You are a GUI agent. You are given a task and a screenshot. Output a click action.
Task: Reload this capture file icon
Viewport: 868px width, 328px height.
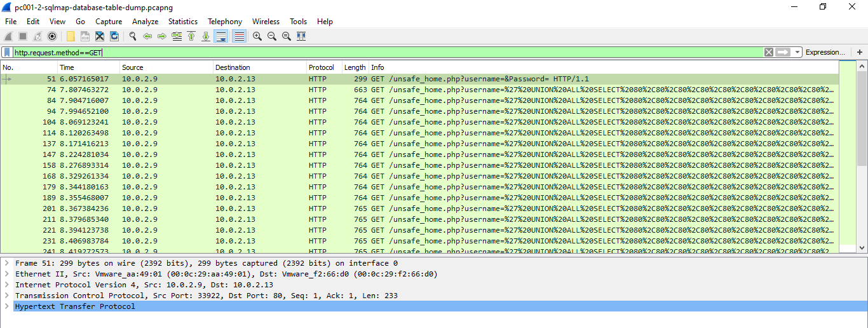114,36
